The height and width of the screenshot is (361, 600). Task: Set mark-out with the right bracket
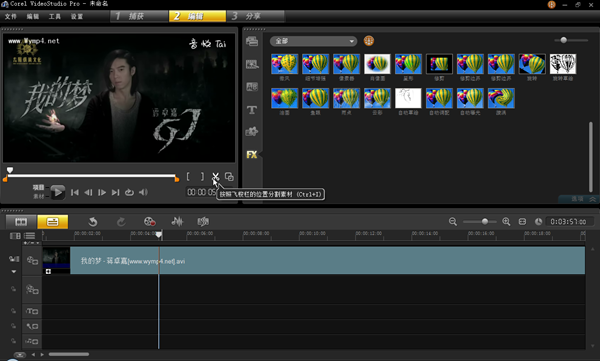coord(202,176)
